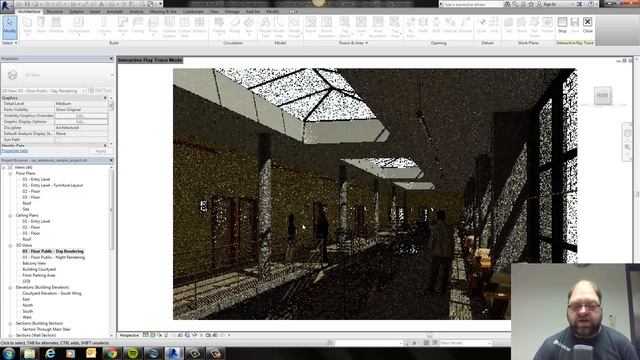Select '01 - Entry Level - Furniture Layout' plan
This screenshot has width=640, height=360.
click(x=53, y=185)
